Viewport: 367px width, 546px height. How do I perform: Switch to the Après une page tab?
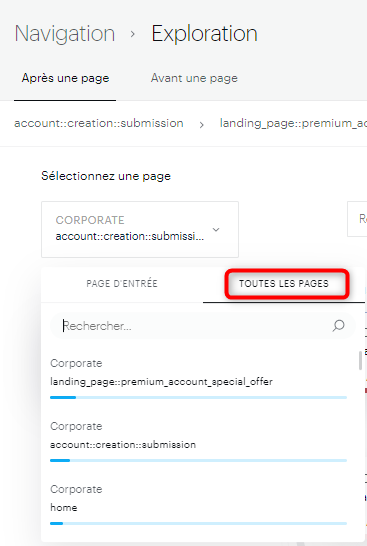[x=65, y=78]
